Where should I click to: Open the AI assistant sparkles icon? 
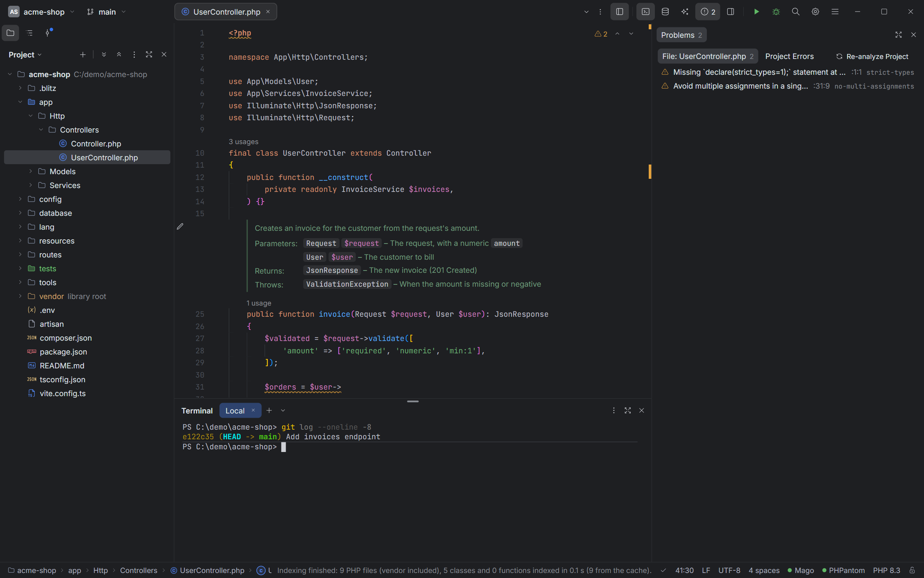coord(685,12)
